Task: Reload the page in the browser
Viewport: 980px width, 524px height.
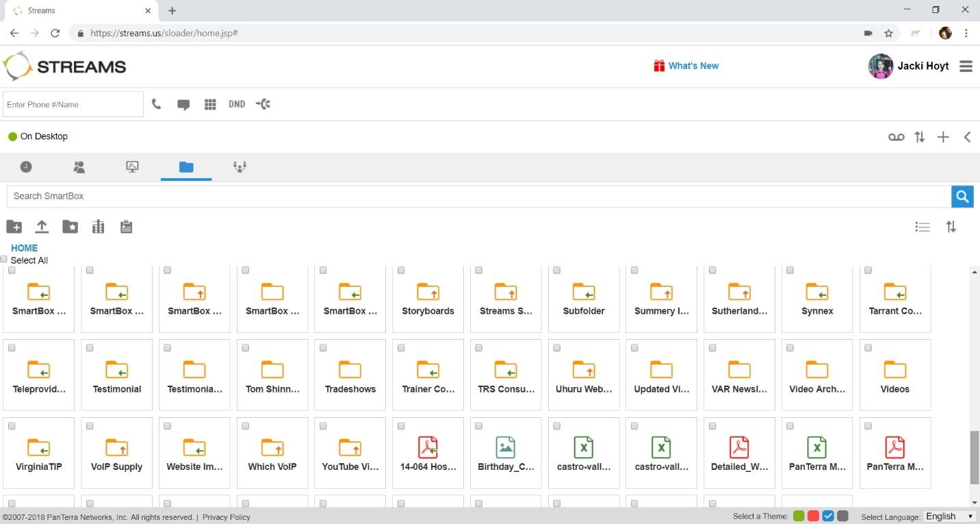Action: [55, 33]
